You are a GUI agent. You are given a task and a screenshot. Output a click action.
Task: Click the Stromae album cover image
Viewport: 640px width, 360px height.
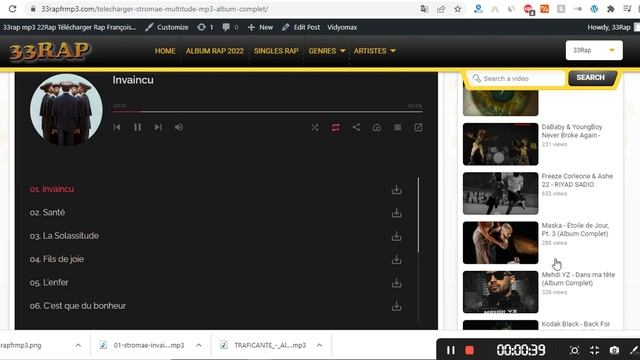coord(67,109)
